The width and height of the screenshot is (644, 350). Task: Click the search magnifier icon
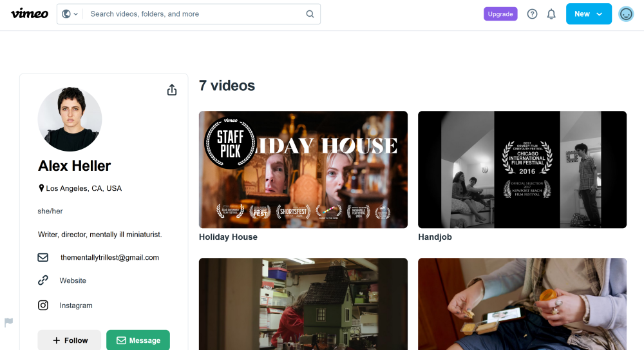(310, 14)
